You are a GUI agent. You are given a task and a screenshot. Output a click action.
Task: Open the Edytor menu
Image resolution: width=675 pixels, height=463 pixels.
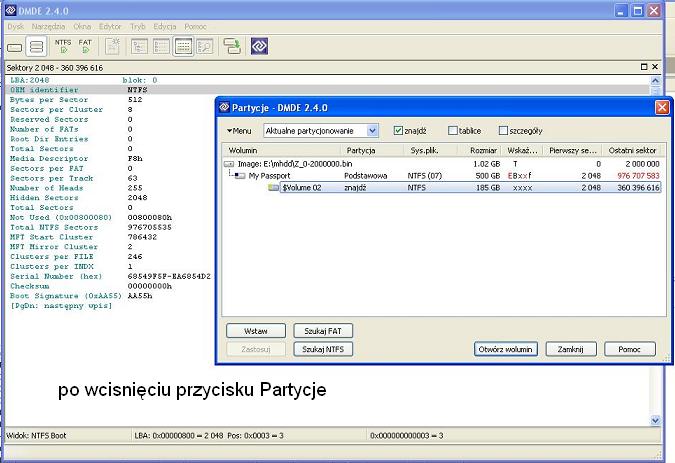(x=110, y=27)
